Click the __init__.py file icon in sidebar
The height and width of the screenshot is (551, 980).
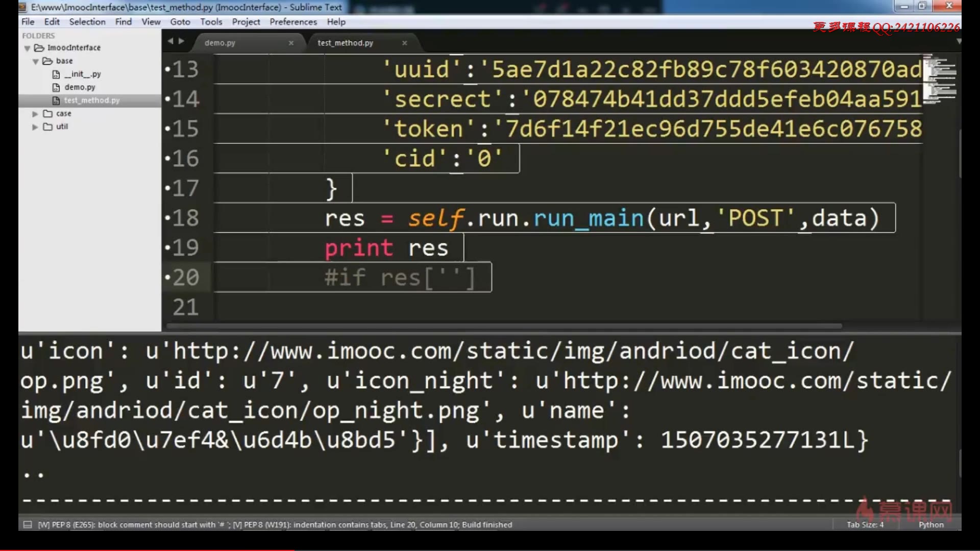[x=56, y=74]
